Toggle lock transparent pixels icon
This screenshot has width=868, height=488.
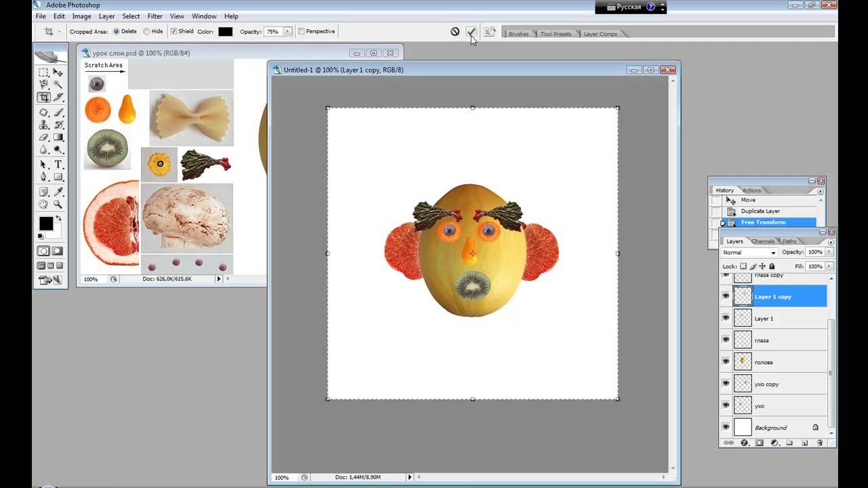(743, 266)
